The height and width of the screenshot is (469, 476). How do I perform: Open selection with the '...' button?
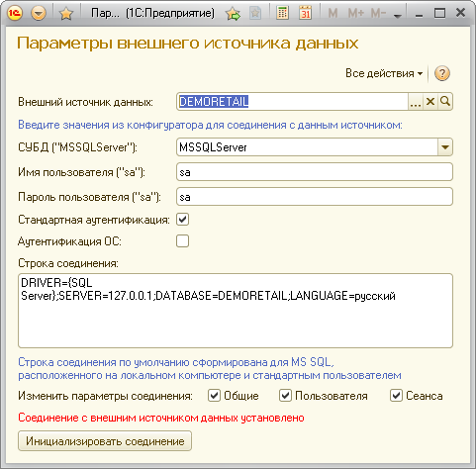click(x=416, y=102)
